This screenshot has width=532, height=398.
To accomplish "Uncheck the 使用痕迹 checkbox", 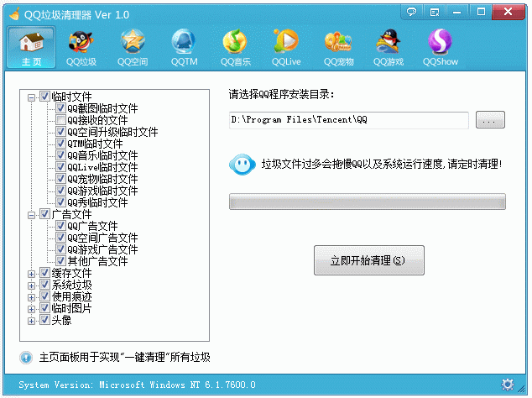I will 44,296.
